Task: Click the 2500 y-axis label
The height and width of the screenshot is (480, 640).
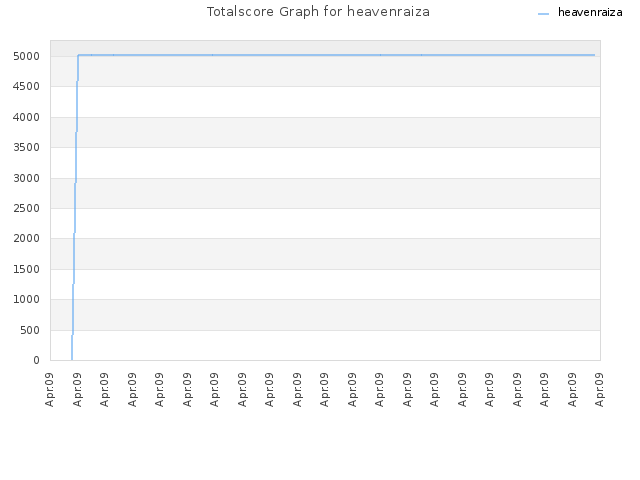Action: [27, 209]
